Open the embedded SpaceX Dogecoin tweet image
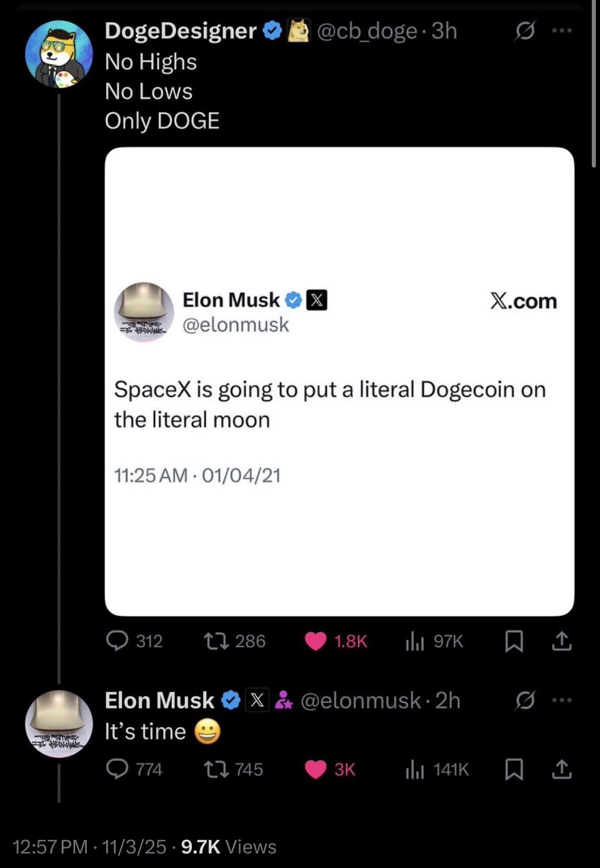 pyautogui.click(x=339, y=382)
